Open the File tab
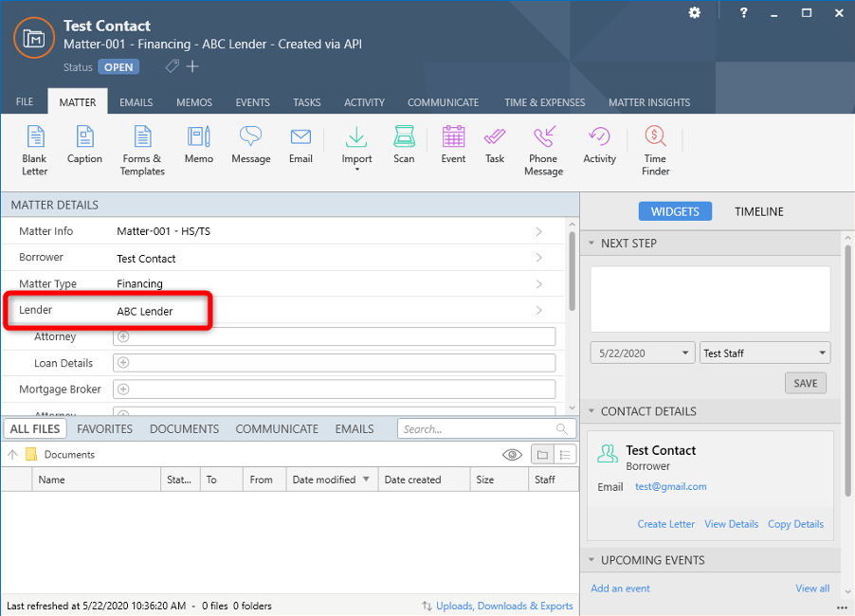Image resolution: width=855 pixels, height=616 pixels. tap(25, 102)
